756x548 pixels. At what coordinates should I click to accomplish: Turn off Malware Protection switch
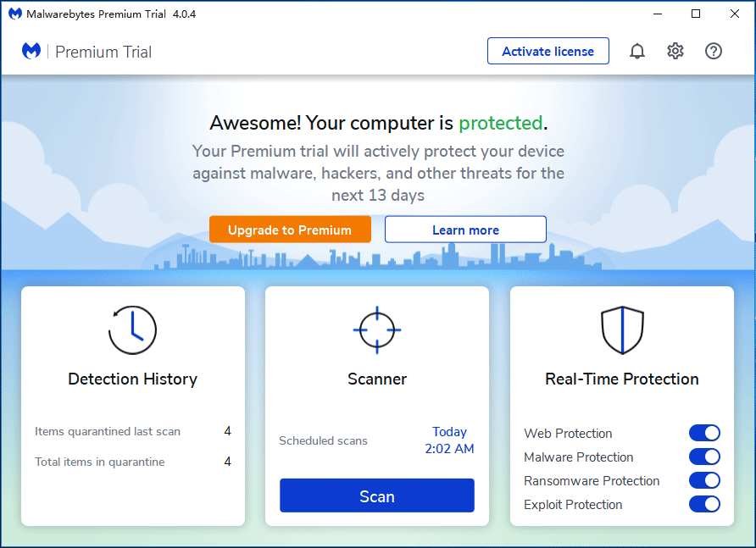point(703,457)
